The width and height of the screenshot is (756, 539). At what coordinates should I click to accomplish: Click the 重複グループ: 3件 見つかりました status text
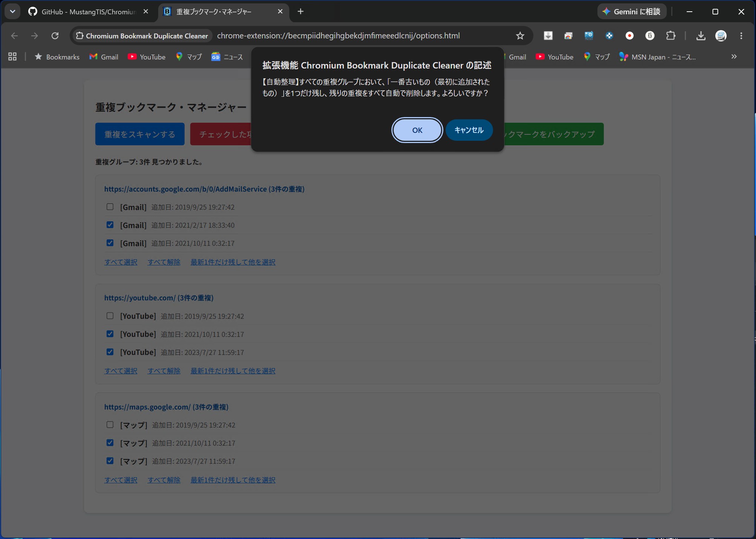[150, 162]
